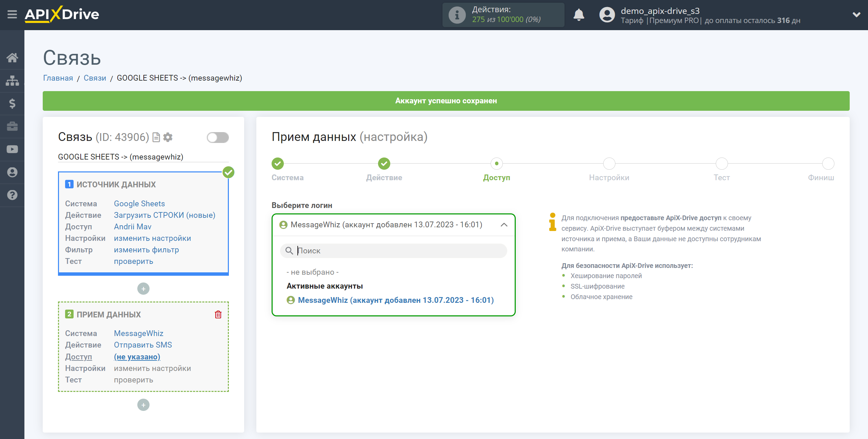The width and height of the screenshot is (868, 439).
Task: Open 'Отправить SMS' action link
Action: click(143, 345)
